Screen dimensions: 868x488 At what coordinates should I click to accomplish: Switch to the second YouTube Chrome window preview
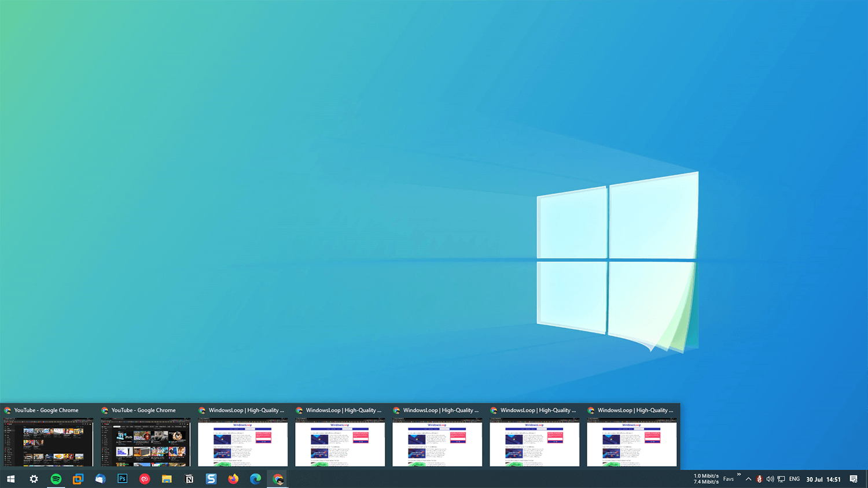click(x=146, y=437)
